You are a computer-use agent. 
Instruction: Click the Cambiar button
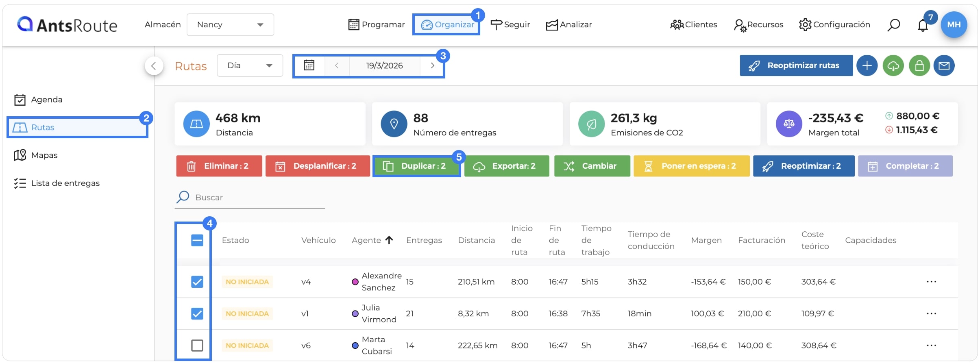(592, 166)
